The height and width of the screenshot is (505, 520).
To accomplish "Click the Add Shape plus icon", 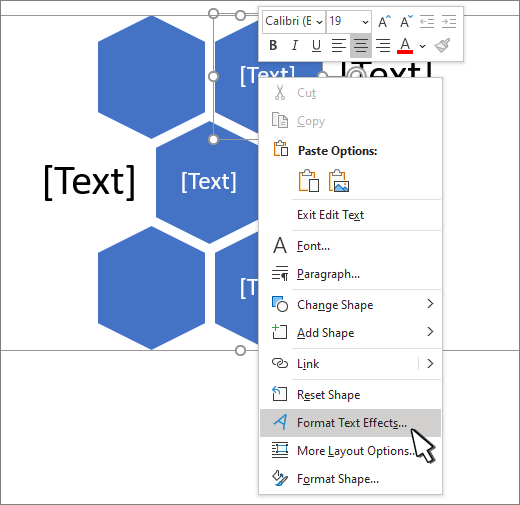I will point(279,332).
